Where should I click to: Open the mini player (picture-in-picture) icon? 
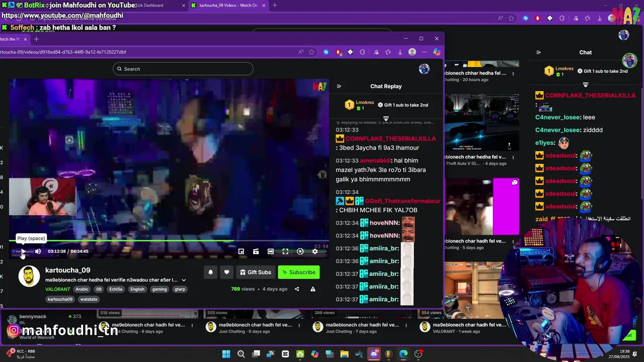coord(241,251)
